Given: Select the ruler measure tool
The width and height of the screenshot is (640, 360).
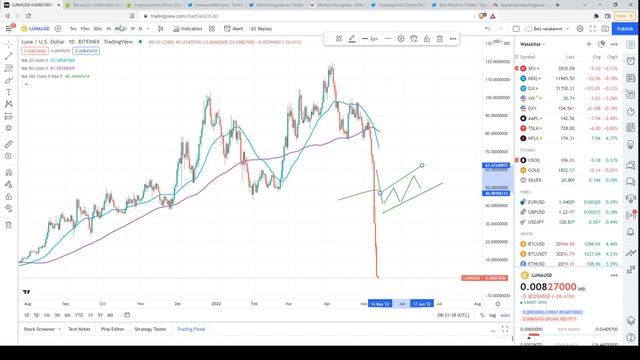Looking at the screenshot, I should pos(9,144).
